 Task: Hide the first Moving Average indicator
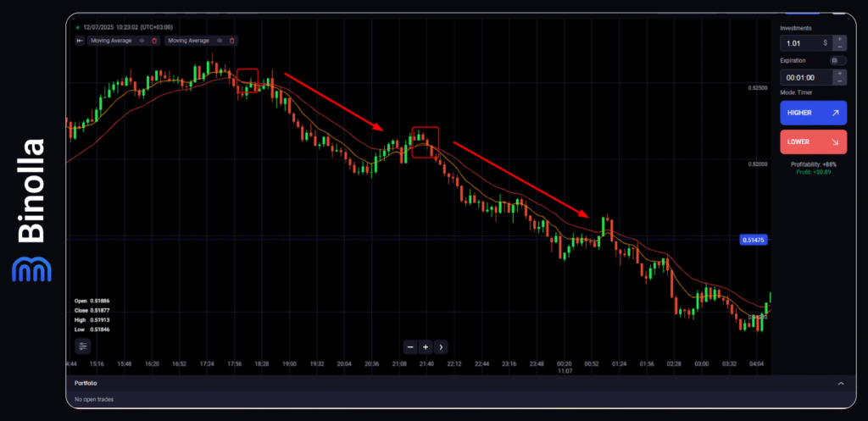coord(142,41)
